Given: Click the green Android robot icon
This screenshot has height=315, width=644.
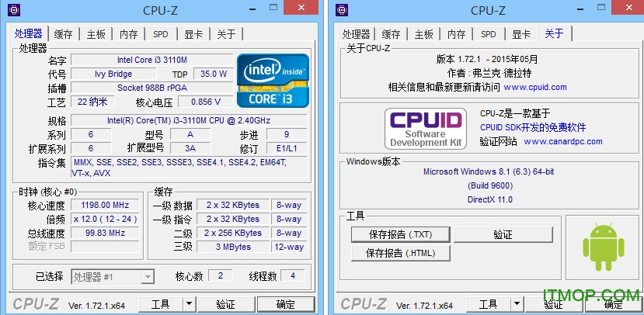Looking at the screenshot, I should [604, 247].
